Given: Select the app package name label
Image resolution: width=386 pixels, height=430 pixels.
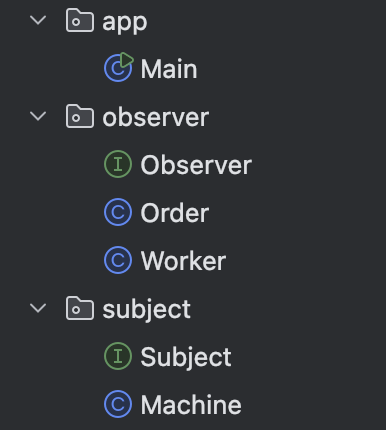Looking at the screenshot, I should tap(125, 23).
